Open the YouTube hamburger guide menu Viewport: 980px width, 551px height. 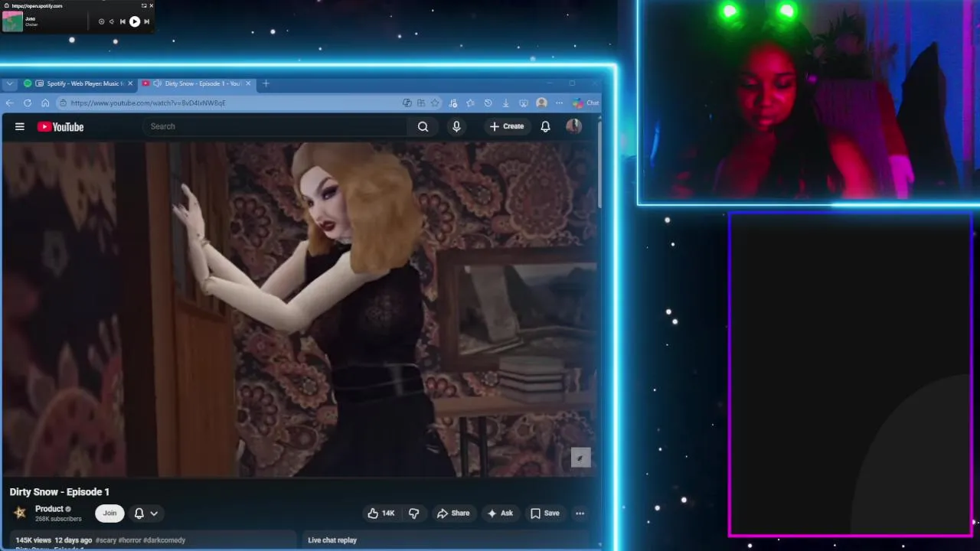pyautogui.click(x=20, y=127)
